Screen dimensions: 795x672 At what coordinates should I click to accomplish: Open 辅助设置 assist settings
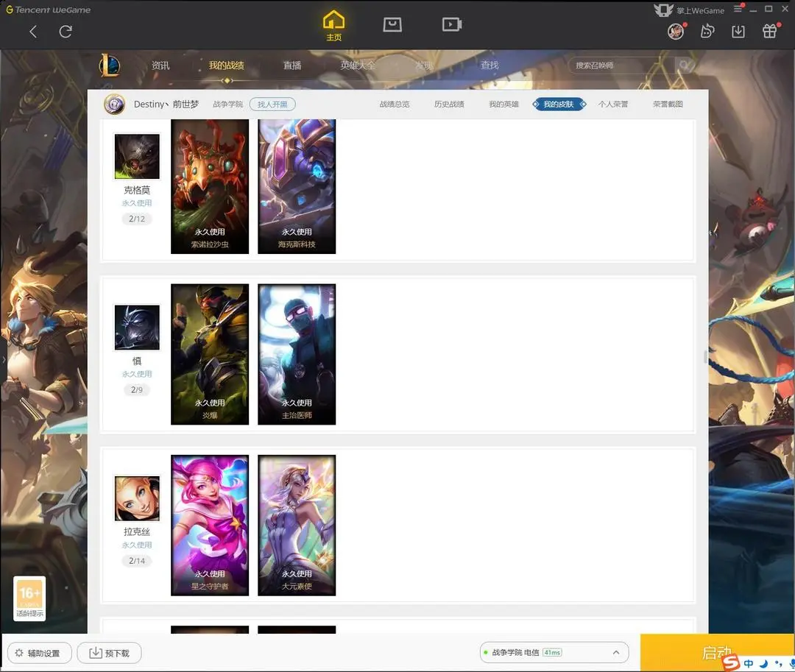pos(40,653)
